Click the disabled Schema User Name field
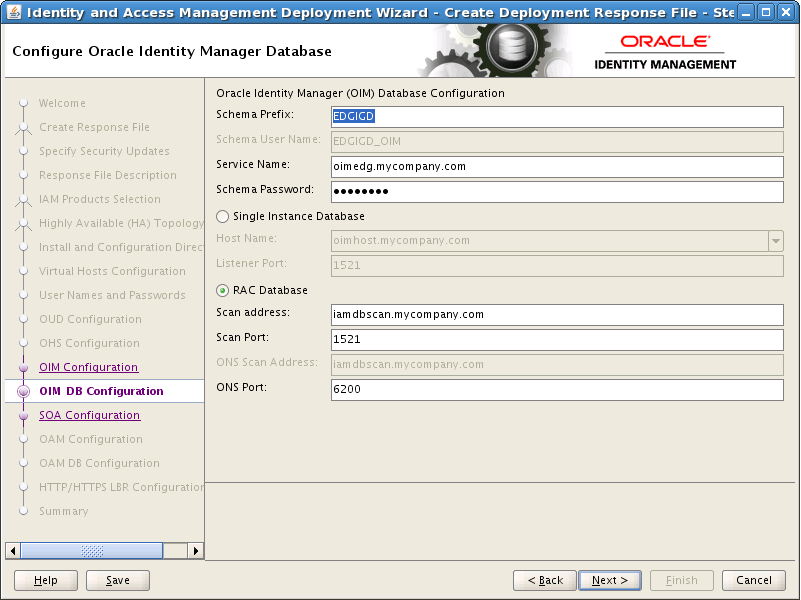The height and width of the screenshot is (600, 801). pyautogui.click(x=557, y=141)
